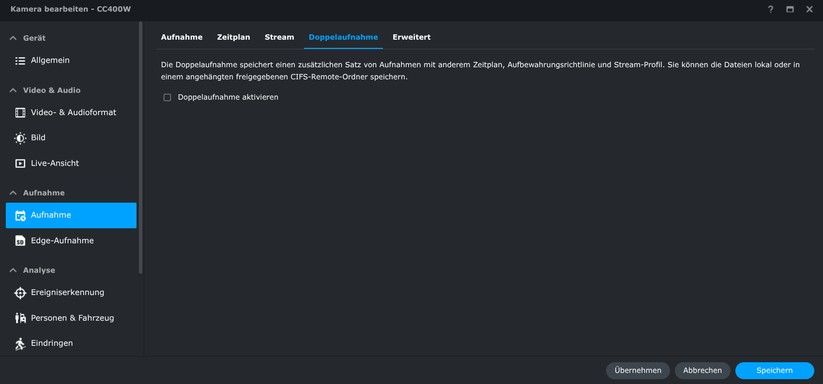823x384 pixels.
Task: Close the Kamera bearbeiten dialog
Action: 809,9
